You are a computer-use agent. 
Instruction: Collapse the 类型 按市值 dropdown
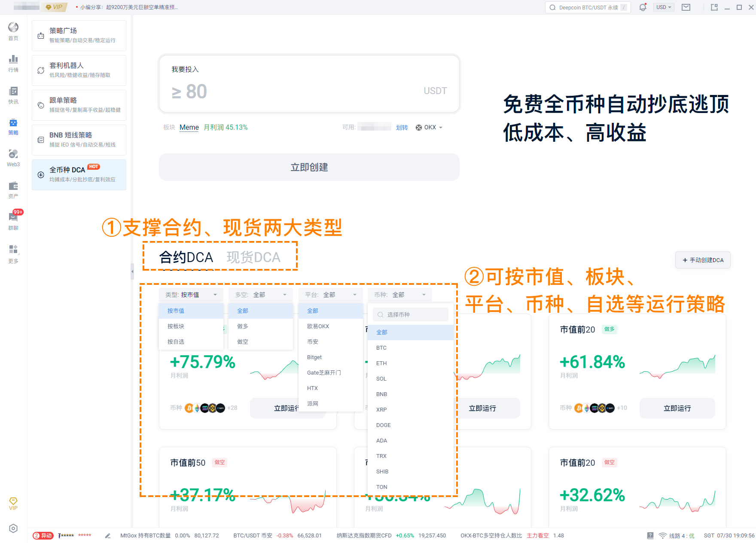[191, 295]
